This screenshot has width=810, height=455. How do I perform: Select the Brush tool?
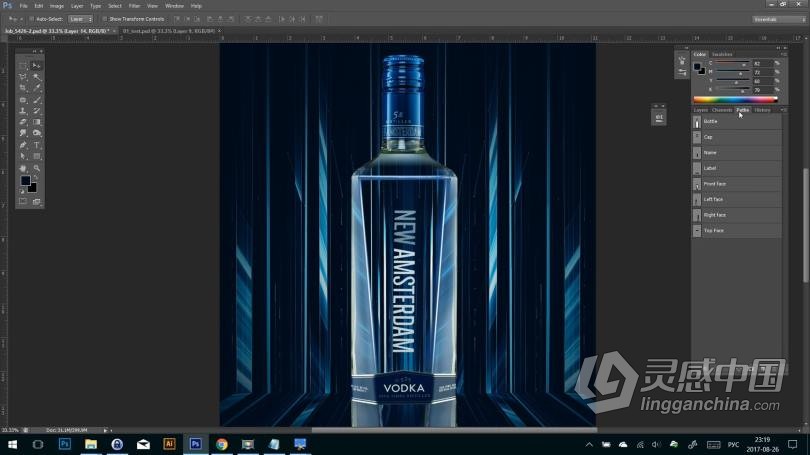coord(36,100)
